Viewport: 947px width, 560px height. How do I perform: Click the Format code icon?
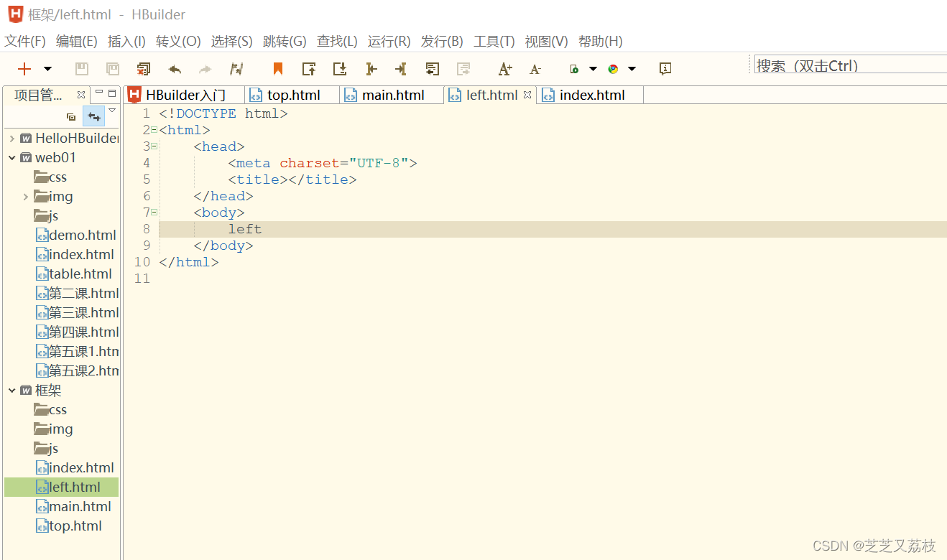point(236,69)
